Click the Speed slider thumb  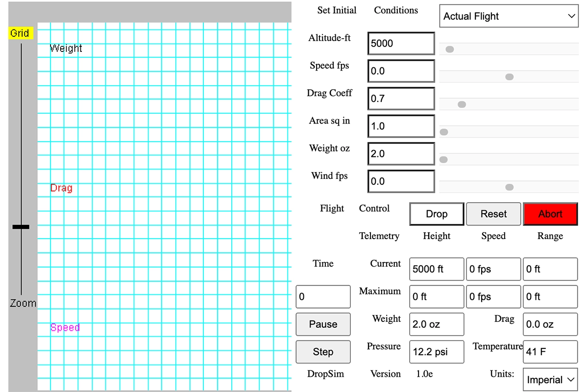coord(509,77)
